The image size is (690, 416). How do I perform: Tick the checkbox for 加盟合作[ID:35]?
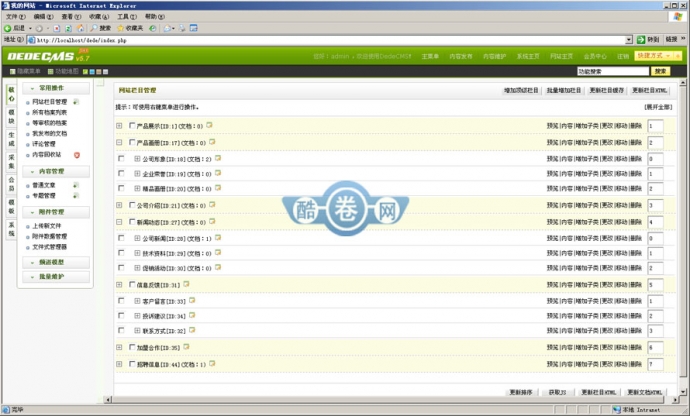(x=132, y=347)
